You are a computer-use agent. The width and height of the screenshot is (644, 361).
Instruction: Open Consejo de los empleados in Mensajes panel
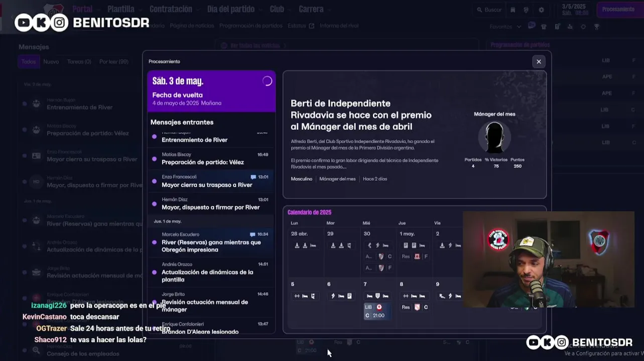tap(83, 354)
